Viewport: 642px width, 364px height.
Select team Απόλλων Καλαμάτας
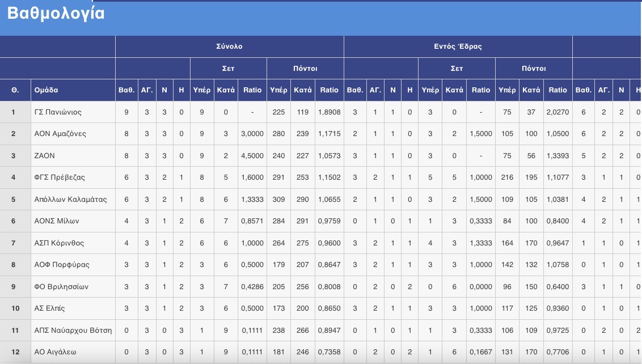click(x=70, y=200)
